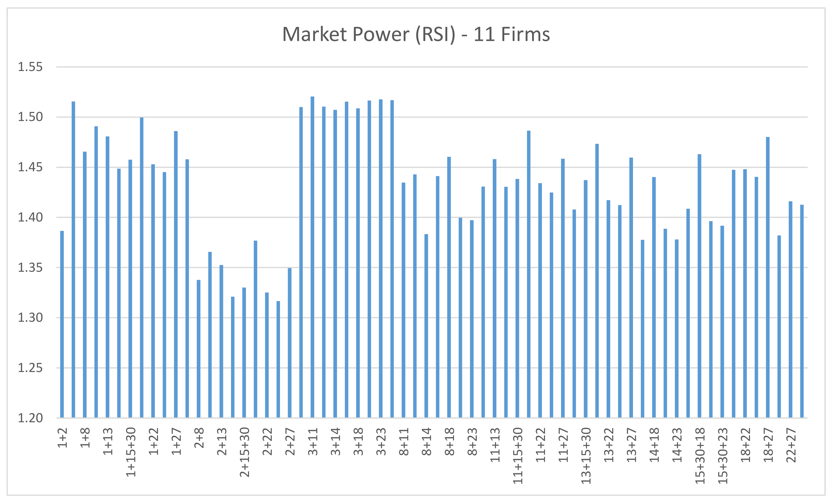
Task: Select the 2+15+30 x-axis label
Action: coord(245,452)
